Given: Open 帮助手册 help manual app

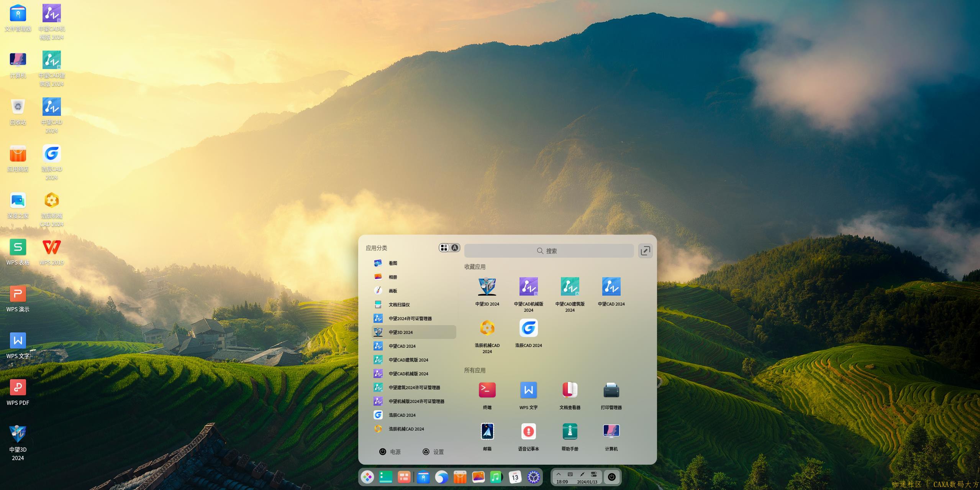Looking at the screenshot, I should tap(570, 432).
